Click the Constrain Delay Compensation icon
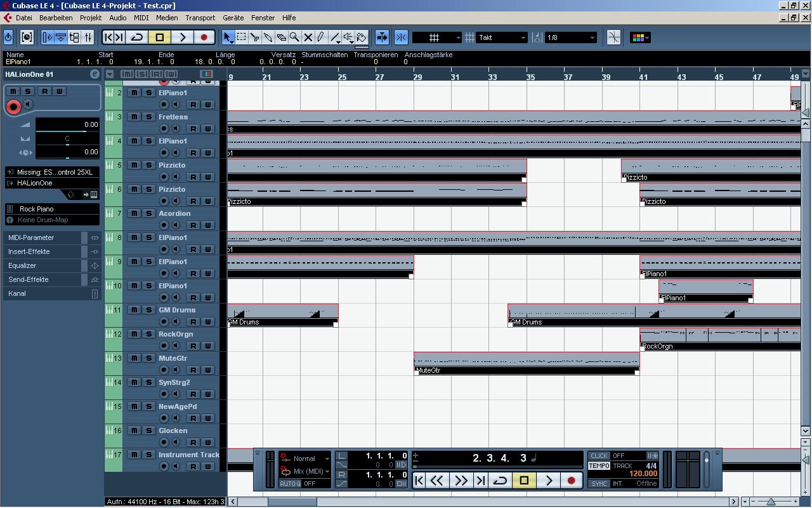Viewport: 812px width, 508px height. [x=27, y=37]
